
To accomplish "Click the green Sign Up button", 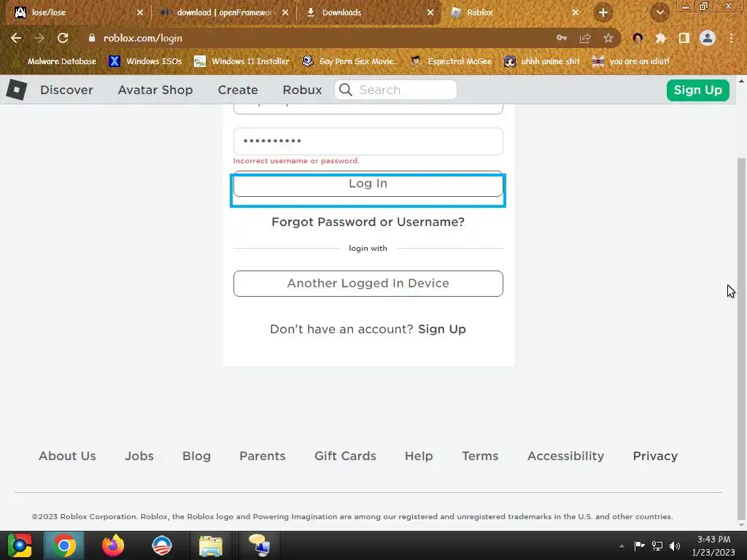I will [698, 90].
